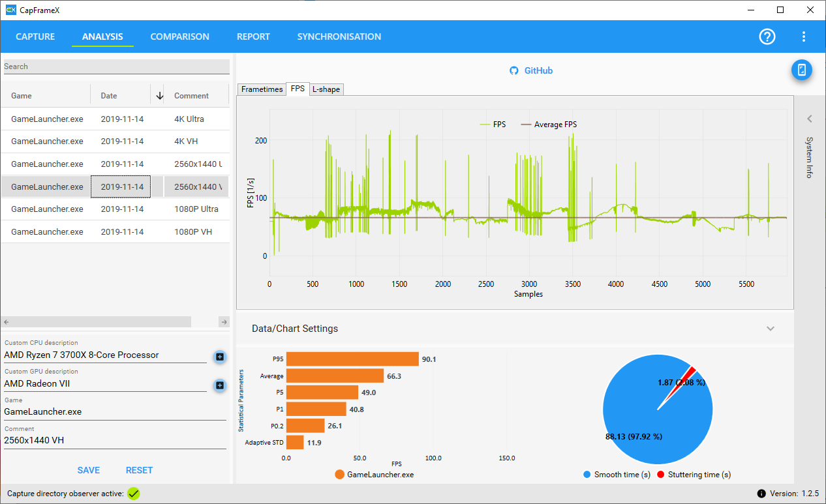The image size is (826, 504).
Task: Open the three-dot overflow menu
Action: [804, 37]
